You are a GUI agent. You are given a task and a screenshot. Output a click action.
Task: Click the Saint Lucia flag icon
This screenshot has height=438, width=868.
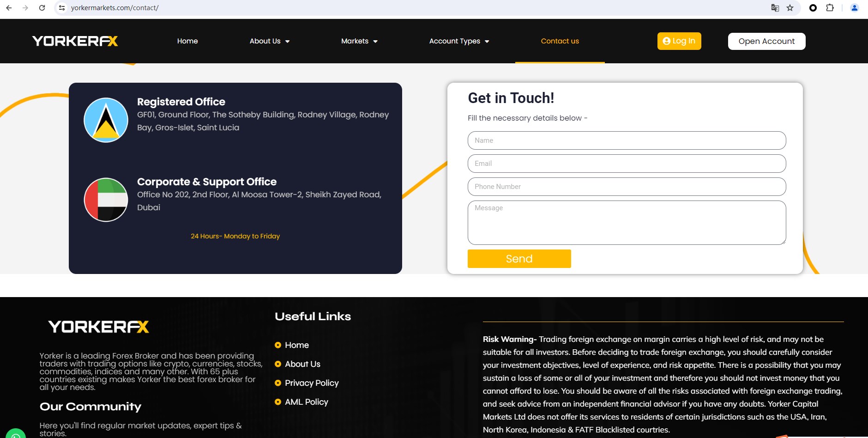point(106,120)
